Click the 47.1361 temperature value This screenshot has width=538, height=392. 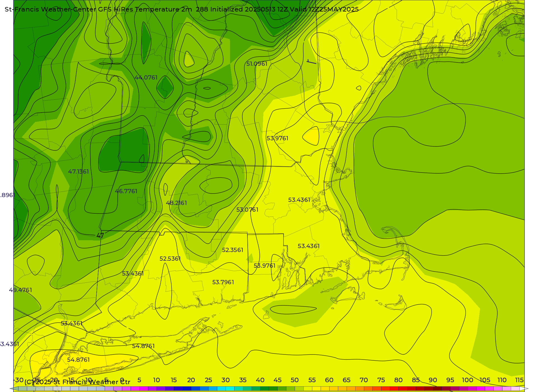coord(78,172)
